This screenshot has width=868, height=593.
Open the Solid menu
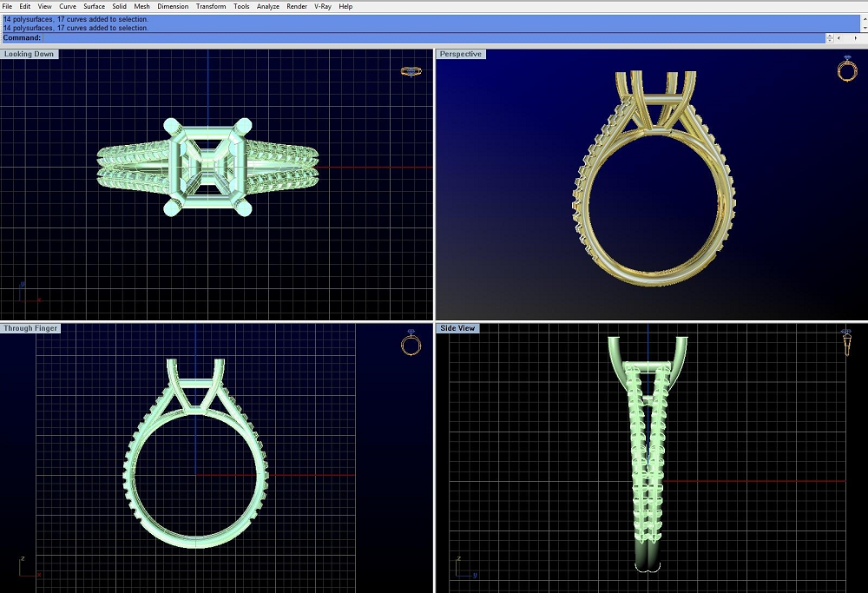coord(120,7)
